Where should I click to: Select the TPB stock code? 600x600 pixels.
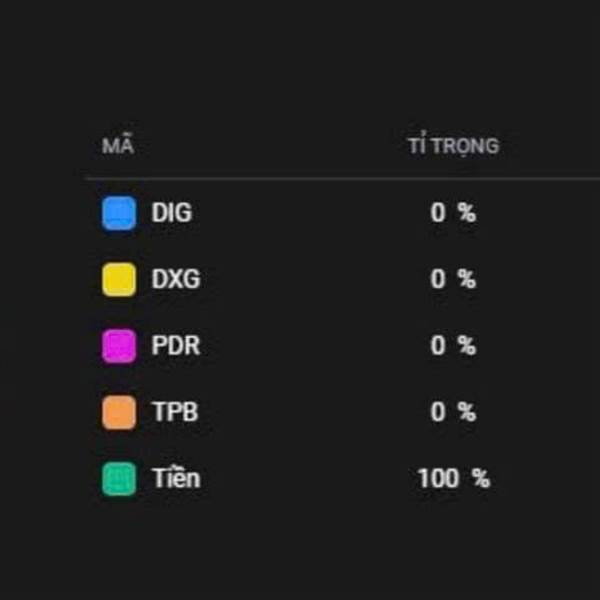tap(175, 412)
